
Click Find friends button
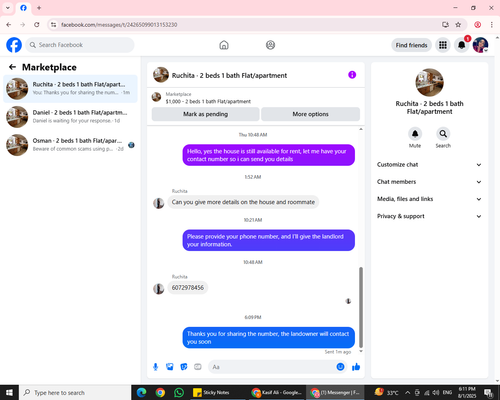411,45
